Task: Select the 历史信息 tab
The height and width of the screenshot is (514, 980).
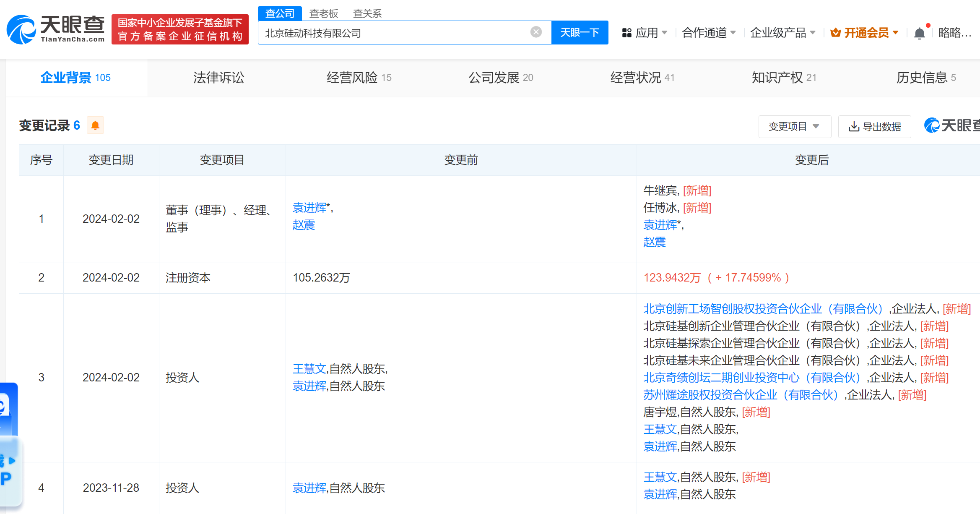Action: [x=926, y=78]
